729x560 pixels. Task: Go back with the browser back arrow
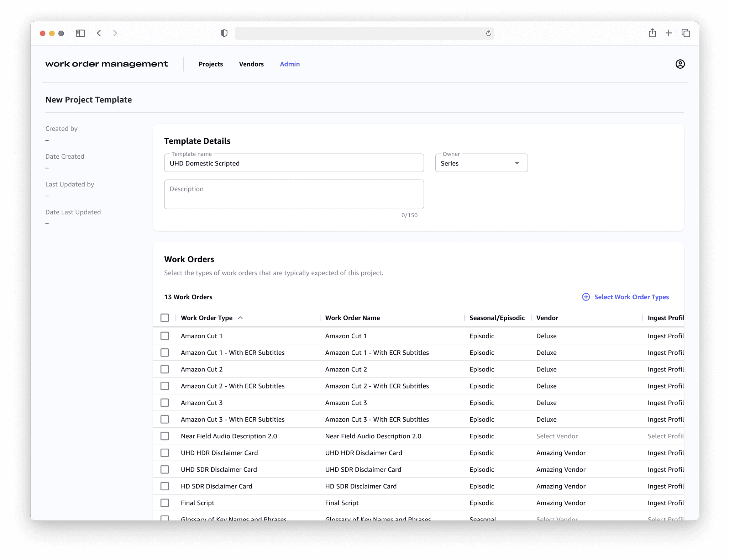click(99, 33)
